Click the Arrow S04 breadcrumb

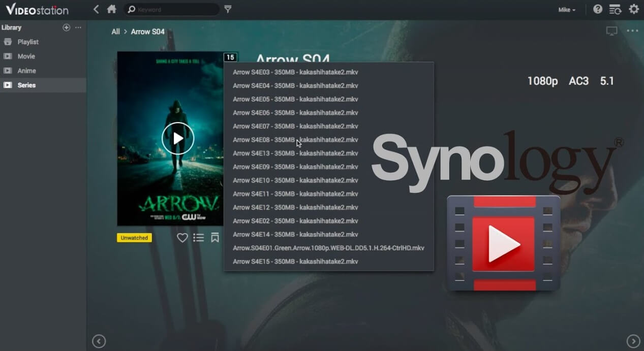148,31
